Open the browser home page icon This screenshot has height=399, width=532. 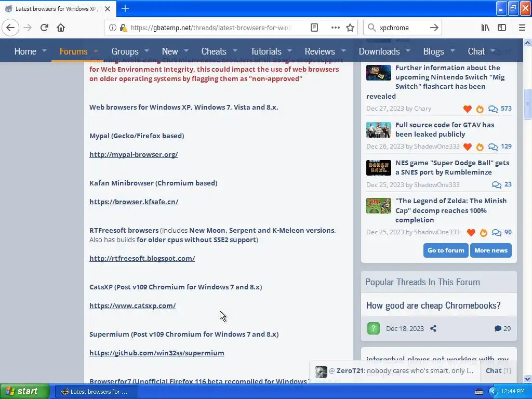coord(61,28)
